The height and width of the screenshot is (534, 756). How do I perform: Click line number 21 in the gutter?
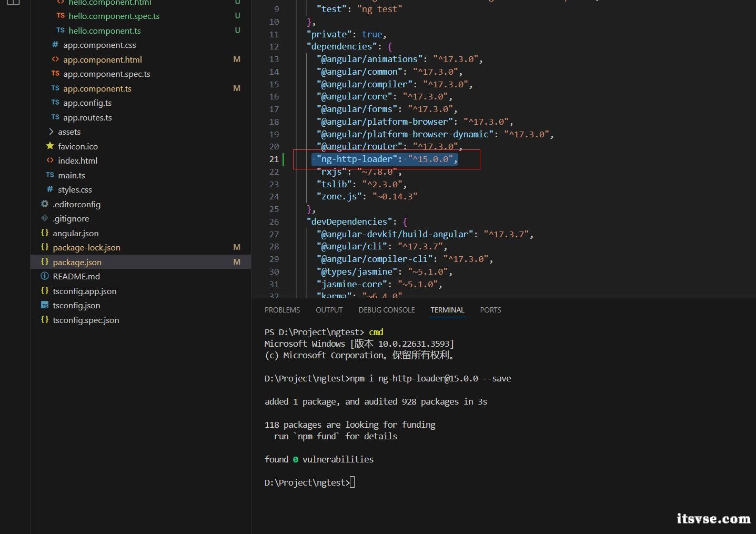tap(274, 159)
